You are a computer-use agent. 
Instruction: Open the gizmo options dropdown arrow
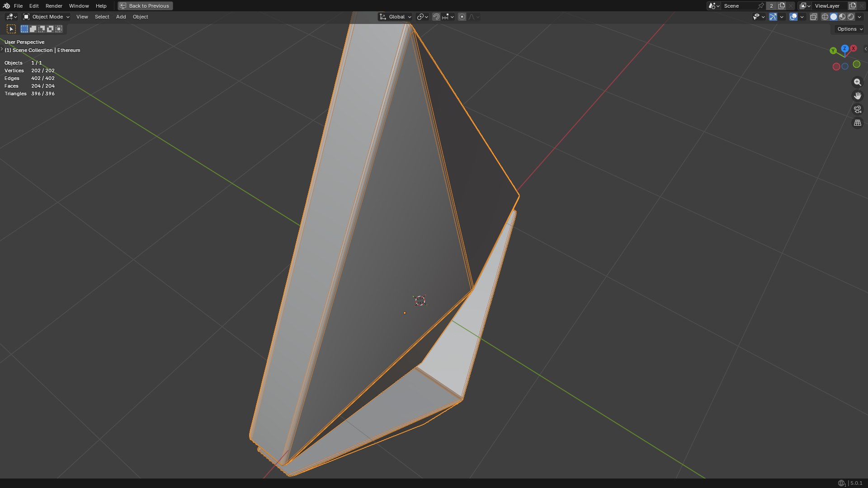[782, 17]
